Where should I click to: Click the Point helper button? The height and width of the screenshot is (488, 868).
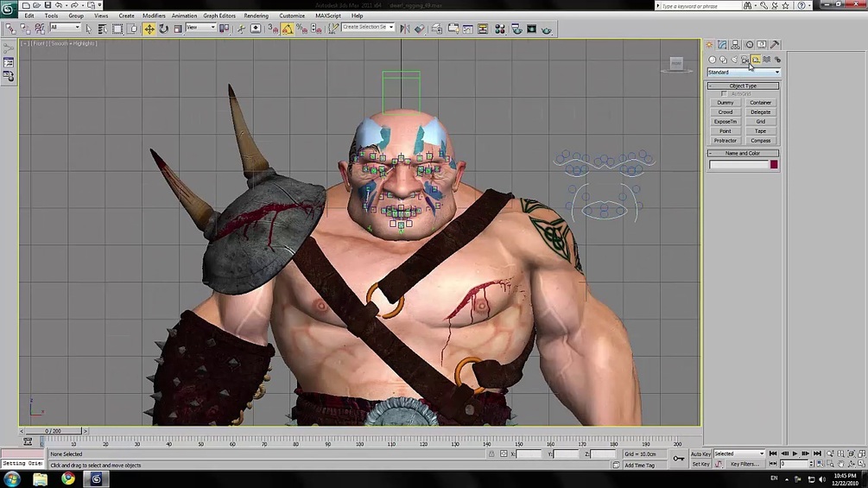[x=725, y=131]
